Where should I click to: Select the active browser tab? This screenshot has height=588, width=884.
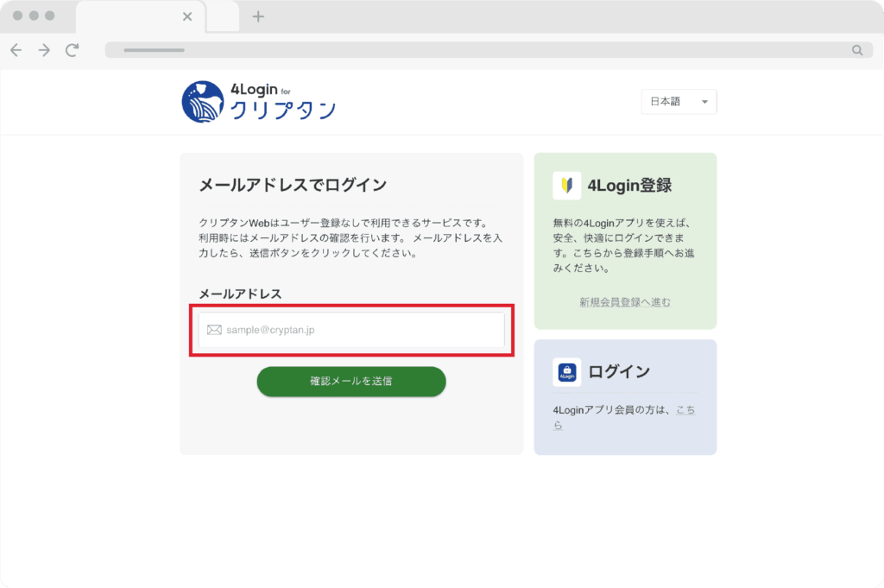[x=129, y=16]
